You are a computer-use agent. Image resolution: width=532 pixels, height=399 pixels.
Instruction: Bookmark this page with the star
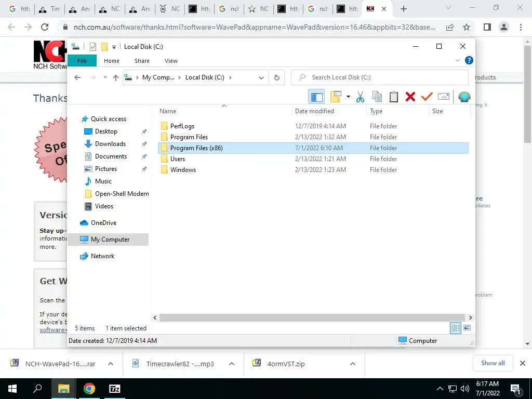[467, 27]
